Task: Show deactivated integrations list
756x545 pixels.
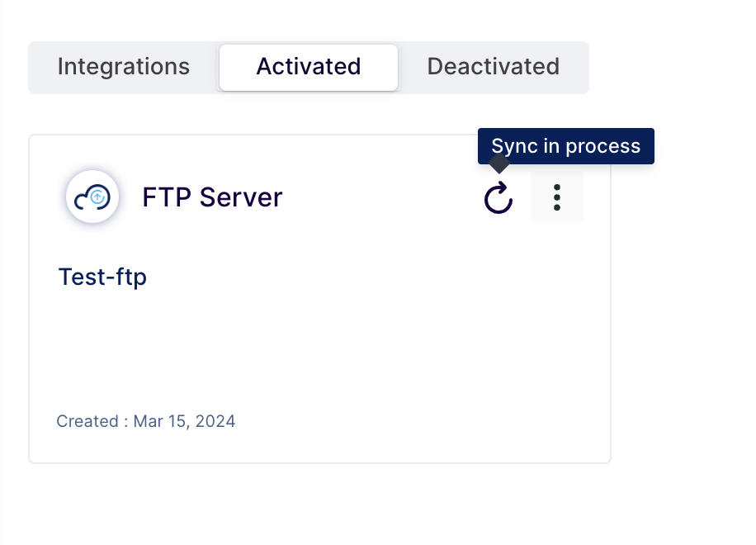Action: tap(494, 67)
